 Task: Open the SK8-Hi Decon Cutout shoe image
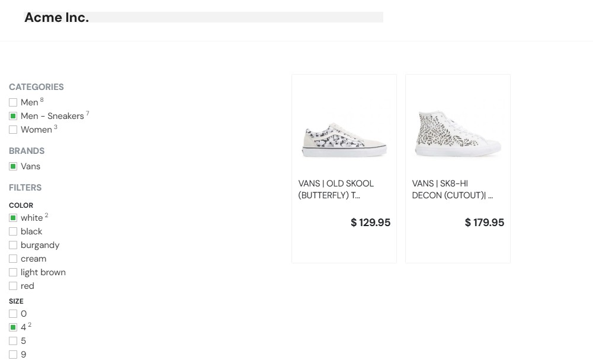(x=458, y=134)
